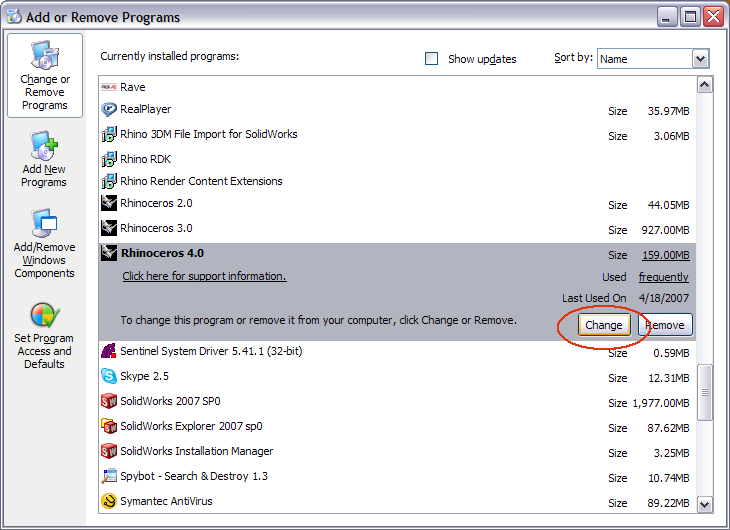The height and width of the screenshot is (530, 730).
Task: Click Rhino Render Content Extensions icon
Action: pos(108,181)
